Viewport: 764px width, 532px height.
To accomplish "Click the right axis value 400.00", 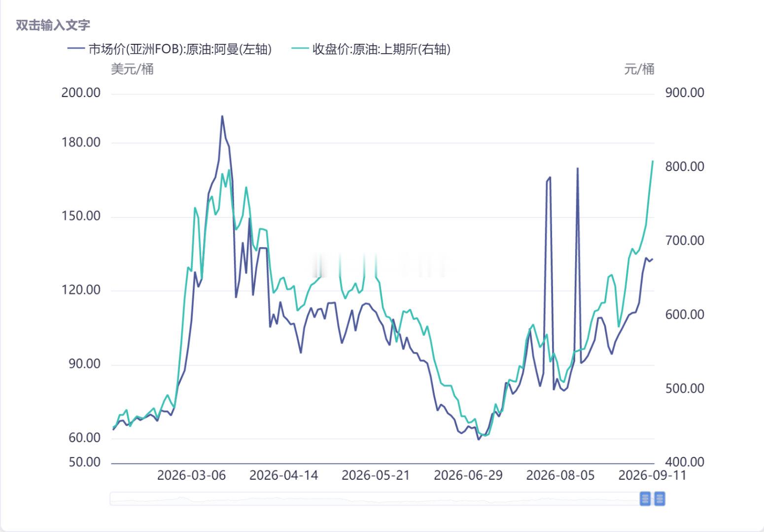I will click(685, 462).
